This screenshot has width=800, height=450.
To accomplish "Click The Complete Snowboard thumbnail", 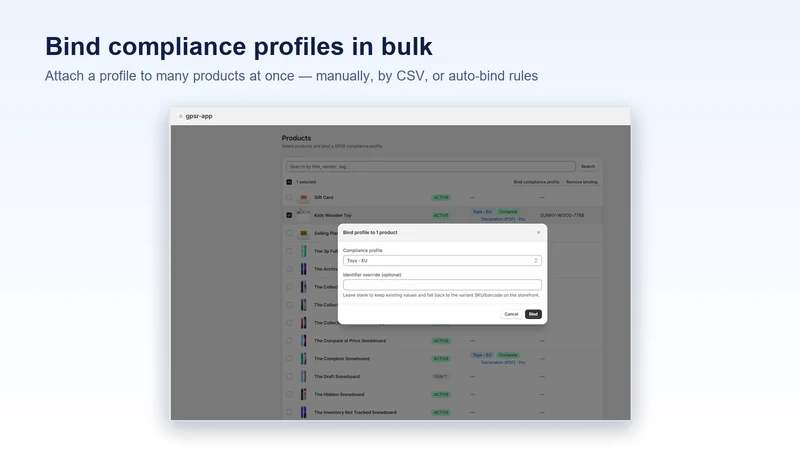I will pos(304,359).
